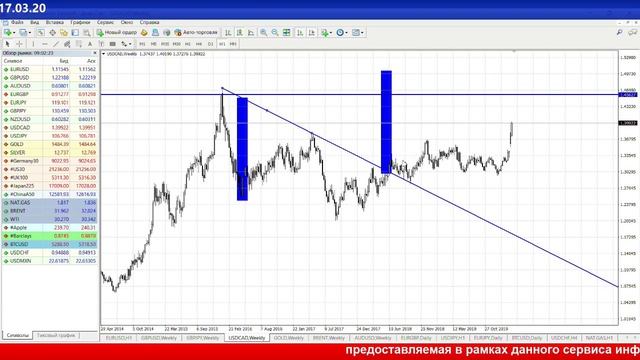Select the #Barclays row in Market Watch
640x360 pixels.
click(50, 236)
